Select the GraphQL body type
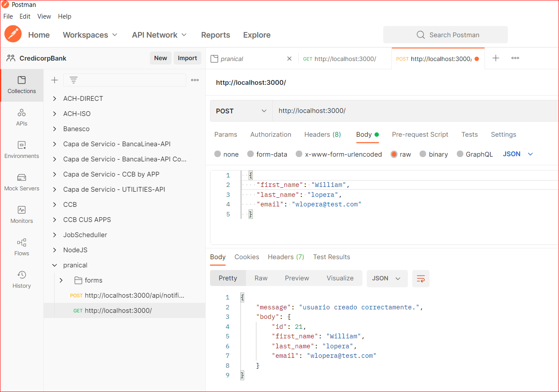 point(460,154)
